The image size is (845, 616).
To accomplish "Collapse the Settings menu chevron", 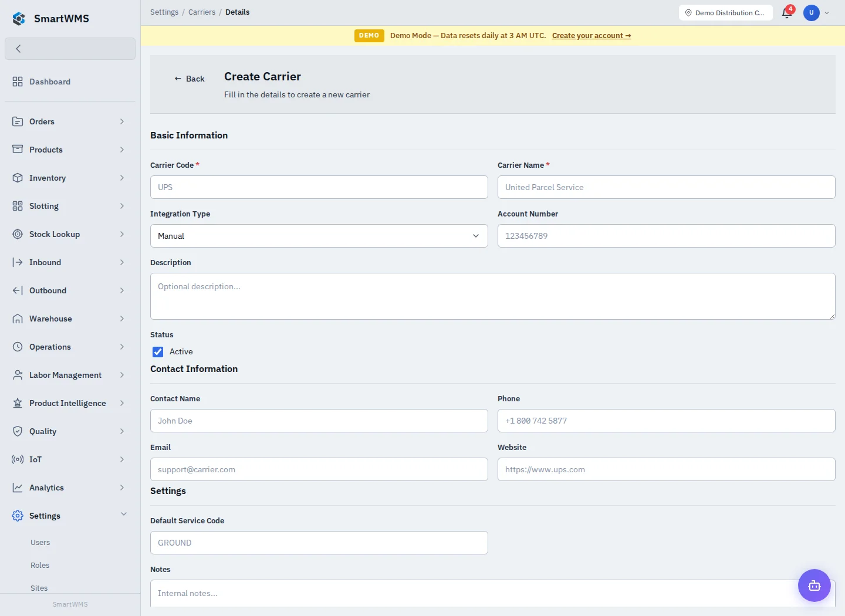I will (x=124, y=515).
